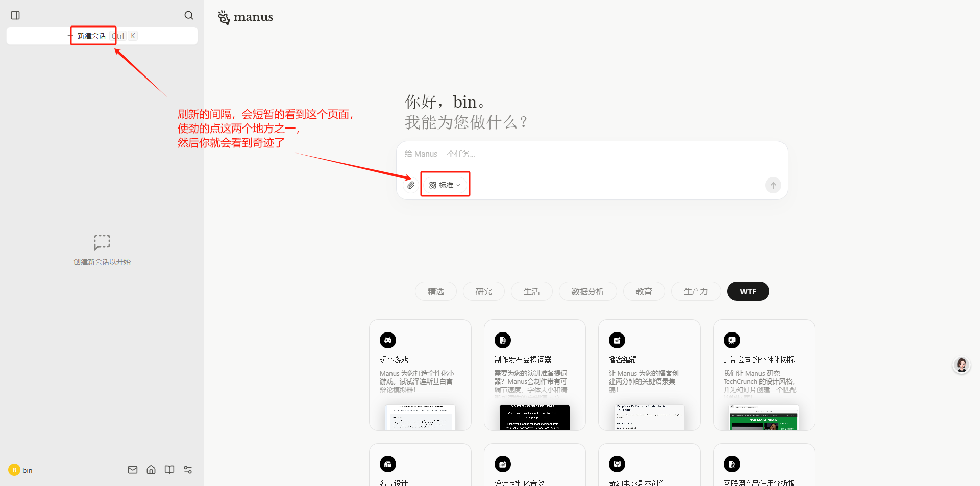Click the game controller icon on 玩小游戏 card
The image size is (980, 486).
(x=388, y=340)
